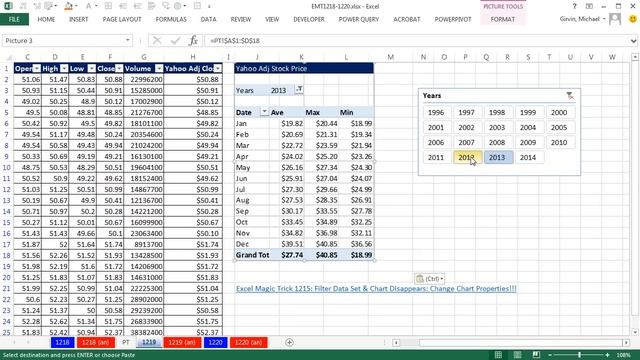Image resolution: width=640 pixels, height=360 pixels.
Task: Click the font color 'A' icon
Action: click(x=88, y=6)
